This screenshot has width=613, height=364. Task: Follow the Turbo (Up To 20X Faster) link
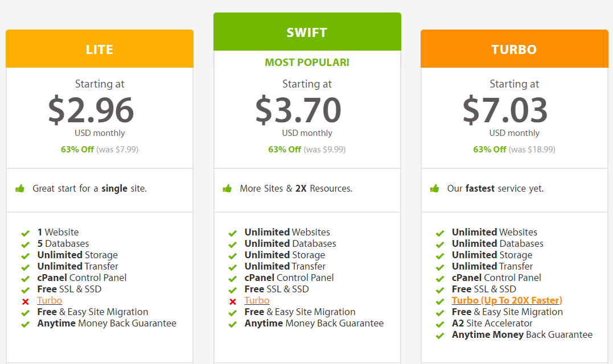(507, 300)
